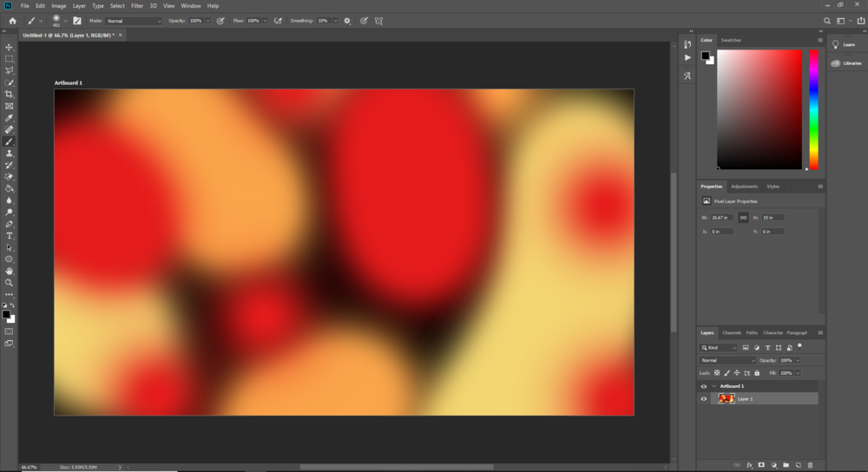Click the foreground color swatch in toolbar
This screenshot has width=868, height=472.
click(x=6, y=314)
